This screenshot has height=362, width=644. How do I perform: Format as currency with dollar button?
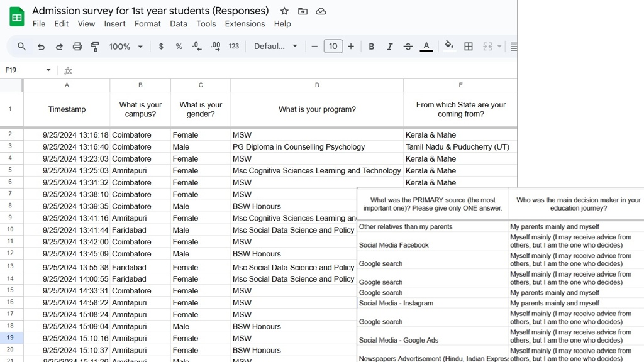click(x=161, y=47)
